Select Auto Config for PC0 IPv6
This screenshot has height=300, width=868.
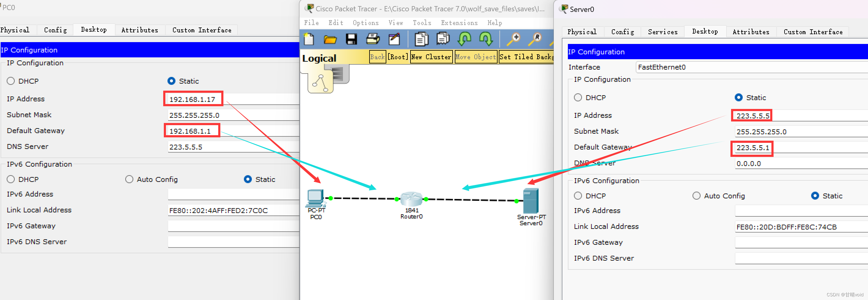(129, 179)
